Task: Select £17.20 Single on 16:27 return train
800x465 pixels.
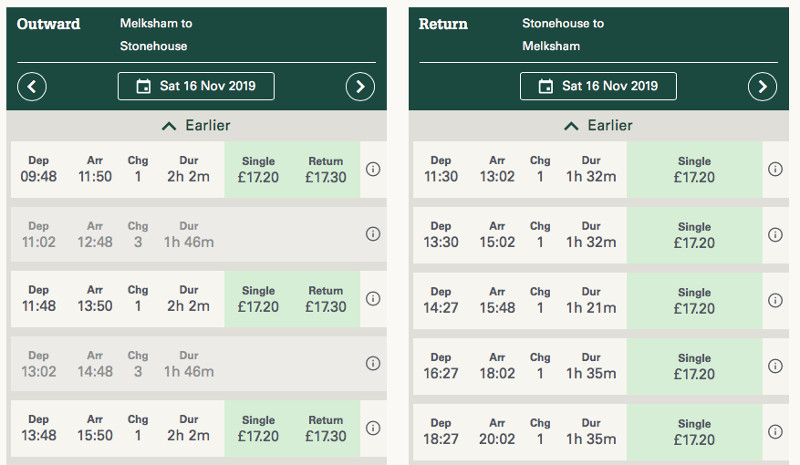Action: [x=694, y=365]
